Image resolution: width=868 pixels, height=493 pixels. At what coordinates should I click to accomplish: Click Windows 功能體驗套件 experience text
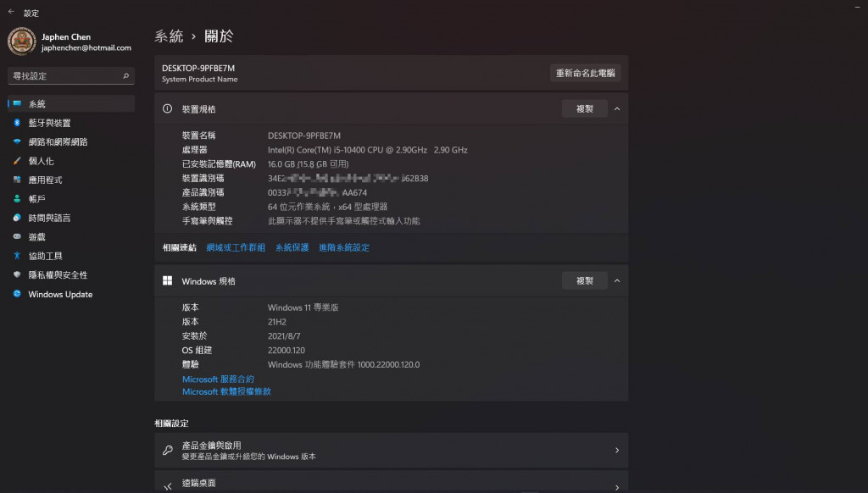tap(344, 364)
